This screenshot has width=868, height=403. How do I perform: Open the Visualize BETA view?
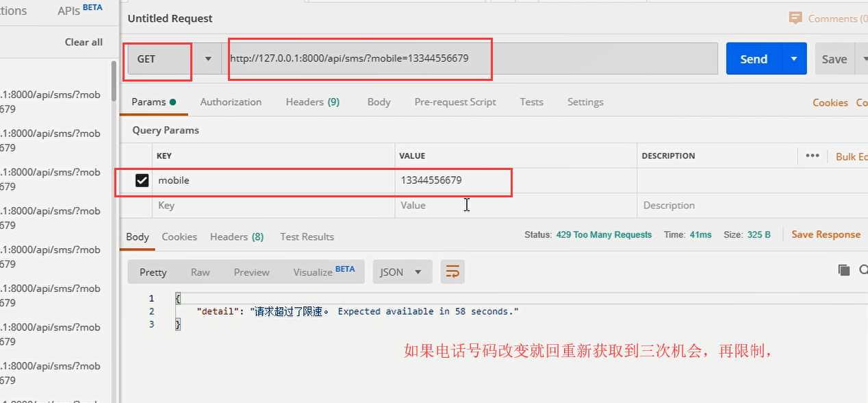tap(324, 271)
